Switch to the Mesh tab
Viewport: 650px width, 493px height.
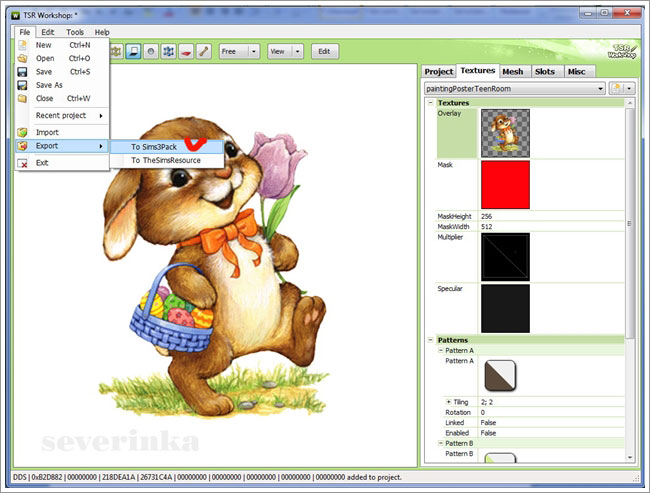click(513, 71)
